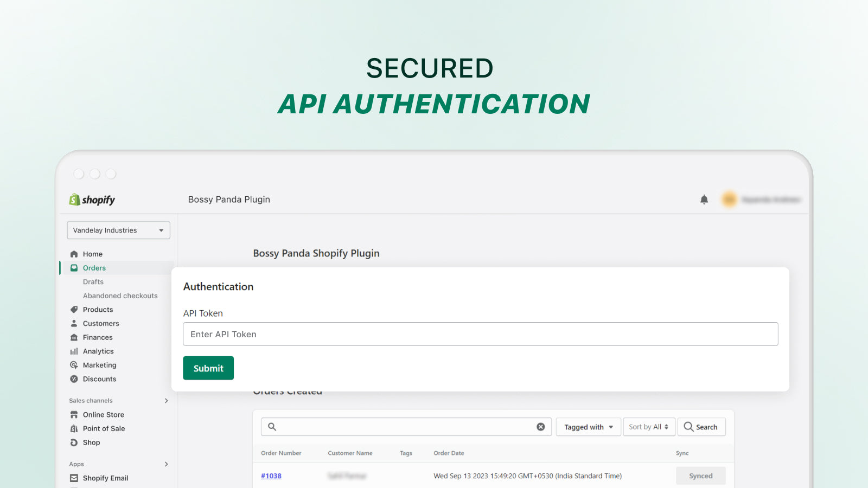This screenshot has height=488, width=868.
Task: Click the Synced button for order #1038
Action: tap(701, 476)
